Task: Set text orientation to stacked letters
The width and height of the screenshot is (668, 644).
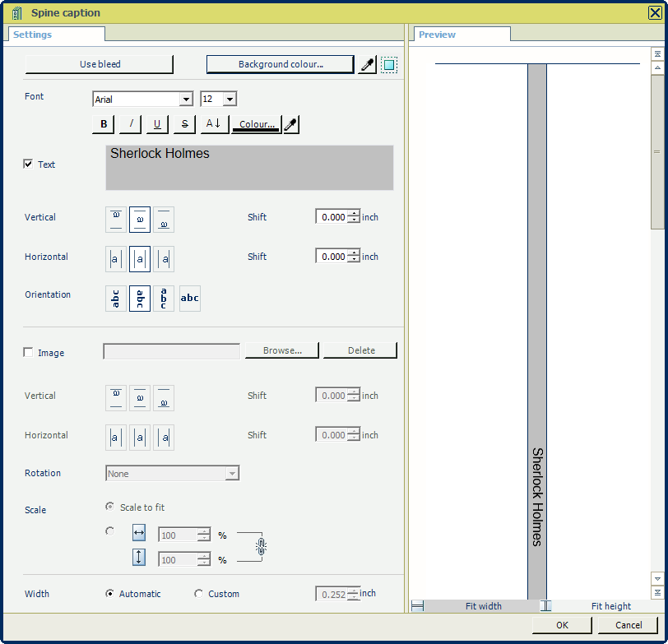Action: 164,299
